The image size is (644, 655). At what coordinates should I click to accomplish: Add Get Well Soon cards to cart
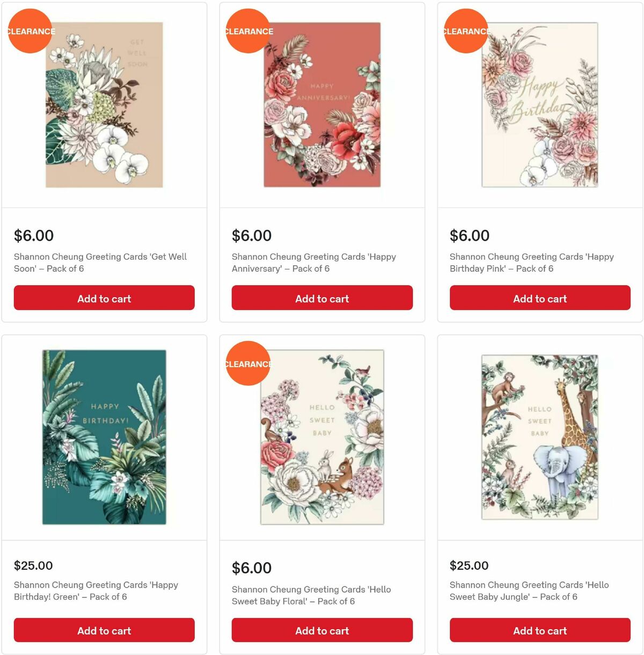pos(104,298)
